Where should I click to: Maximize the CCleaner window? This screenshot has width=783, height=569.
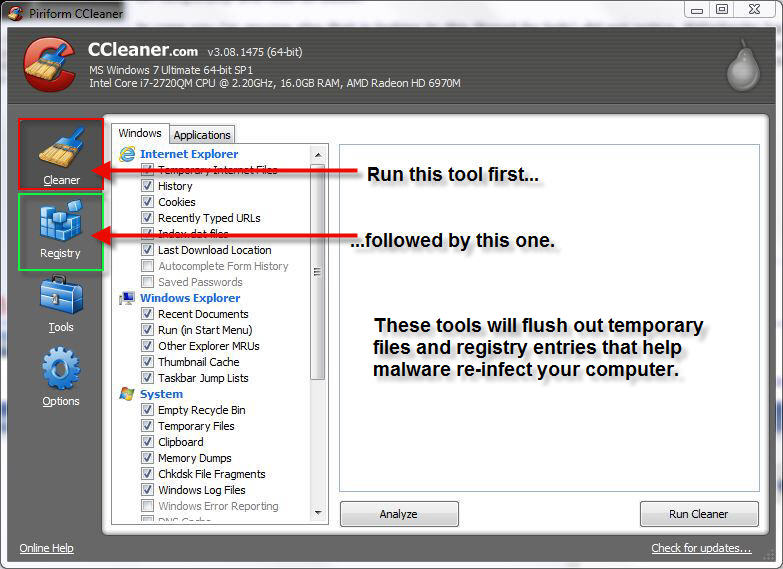pos(722,9)
